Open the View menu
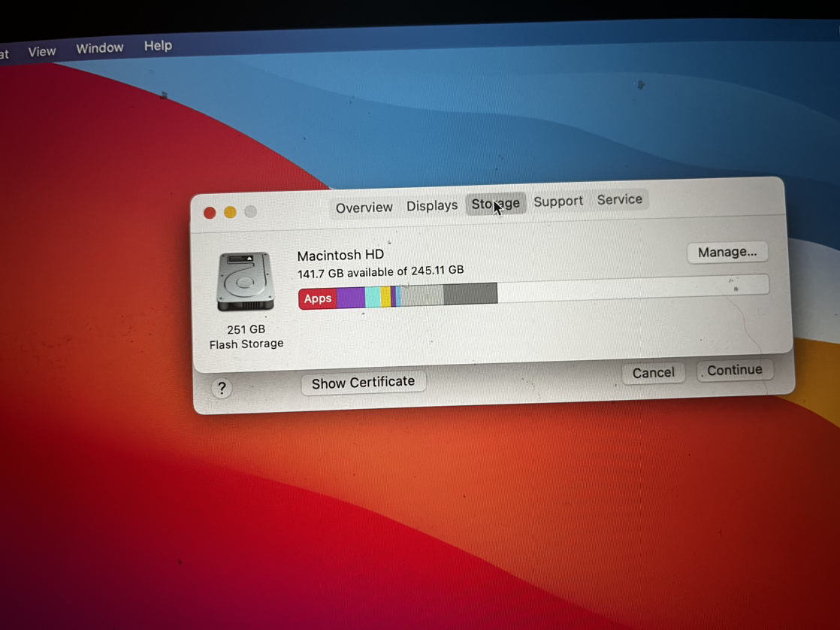Image resolution: width=840 pixels, height=630 pixels. coord(42,51)
